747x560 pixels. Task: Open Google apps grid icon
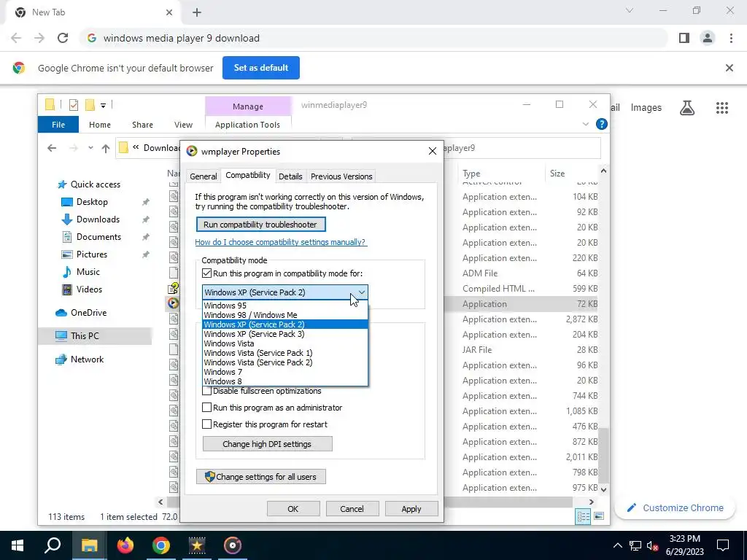click(x=722, y=108)
